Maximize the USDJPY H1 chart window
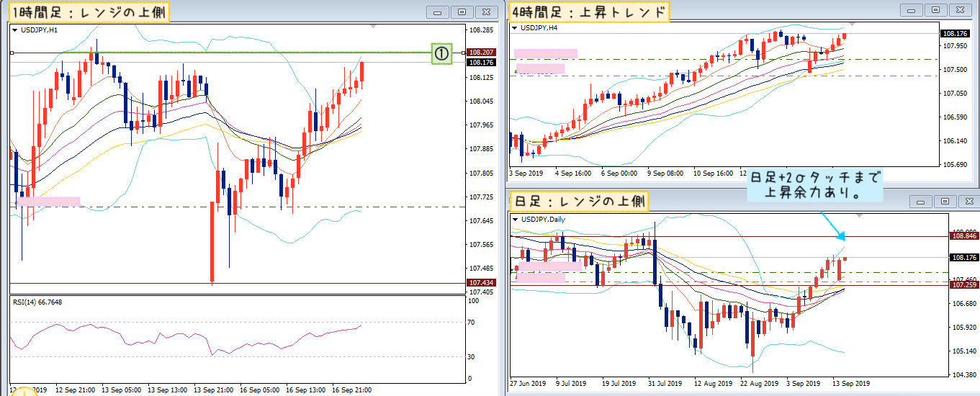 pos(462,12)
